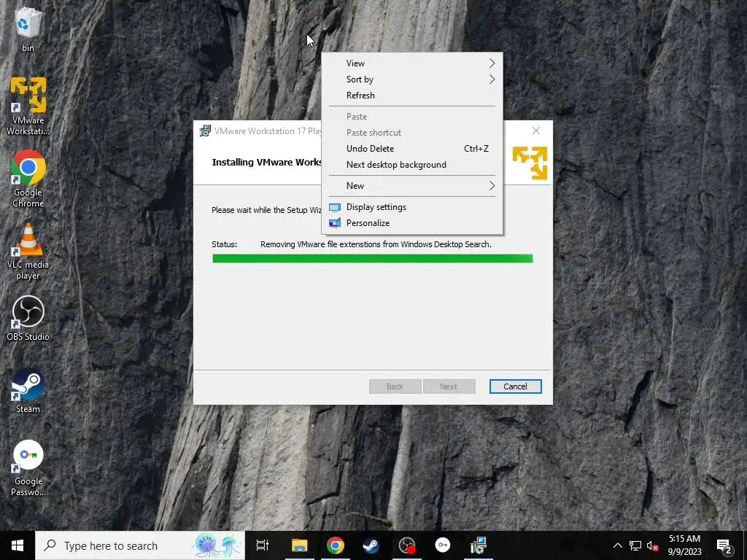Click the green installation progress bar

pos(373,259)
